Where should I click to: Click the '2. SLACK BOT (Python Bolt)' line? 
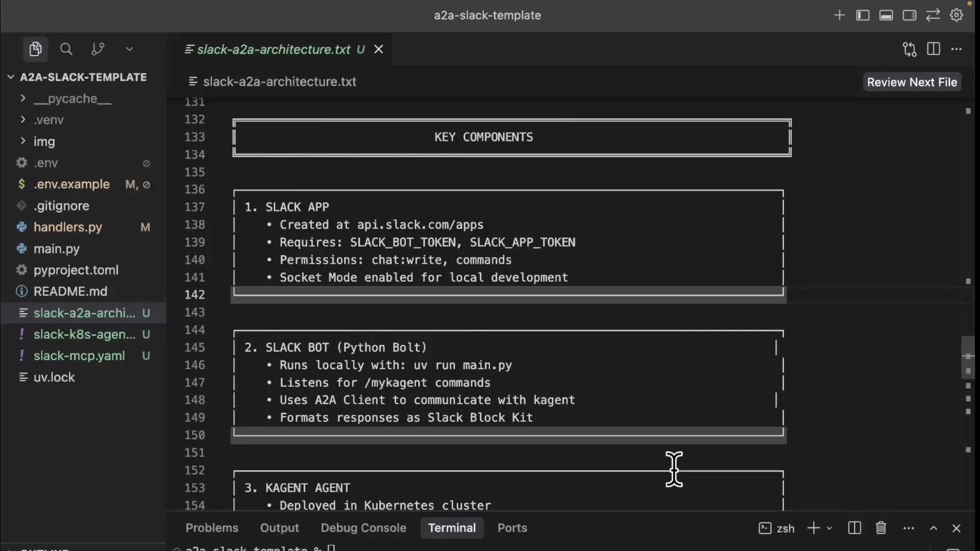coord(335,347)
